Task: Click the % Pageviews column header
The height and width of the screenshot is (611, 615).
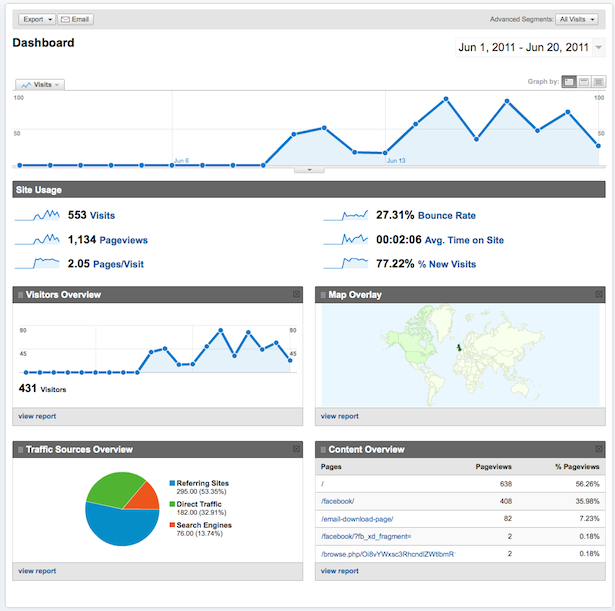Action: 577,467
